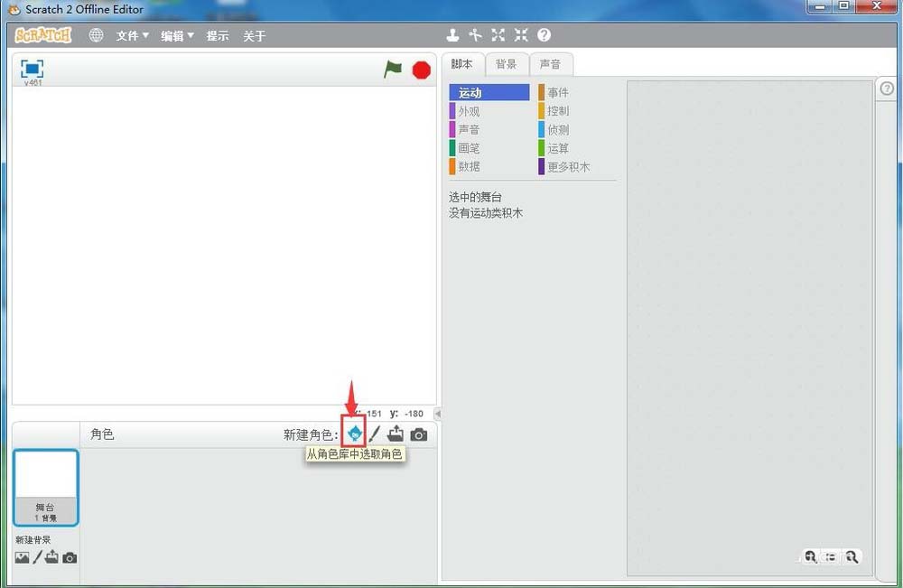The image size is (903, 588).
Task: Open the language globe menu
Action: pos(96,34)
